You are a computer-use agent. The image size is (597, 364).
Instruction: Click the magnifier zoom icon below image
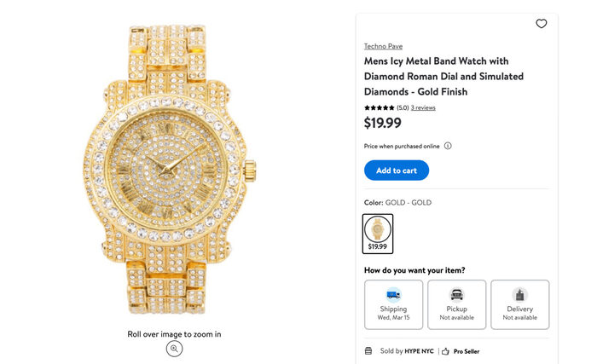(x=174, y=349)
